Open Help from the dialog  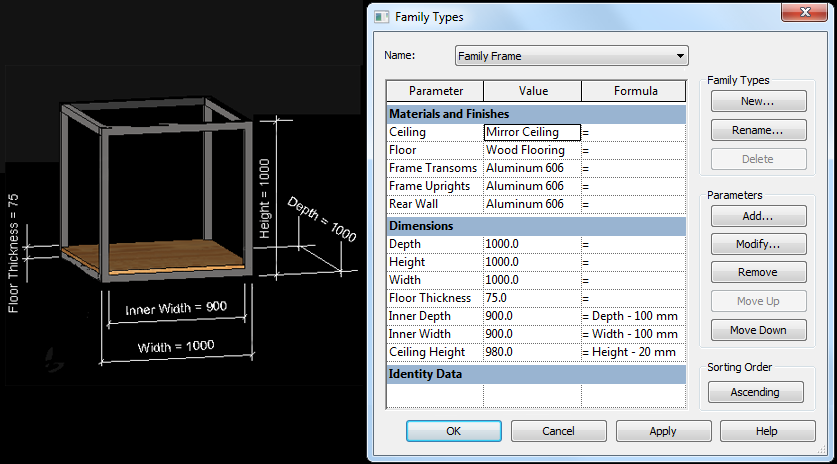pyautogui.click(x=767, y=431)
